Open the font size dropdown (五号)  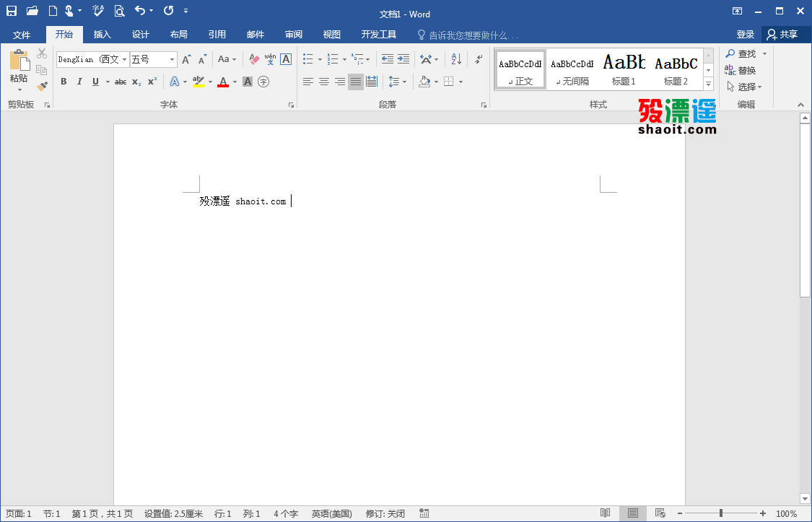tap(172, 59)
